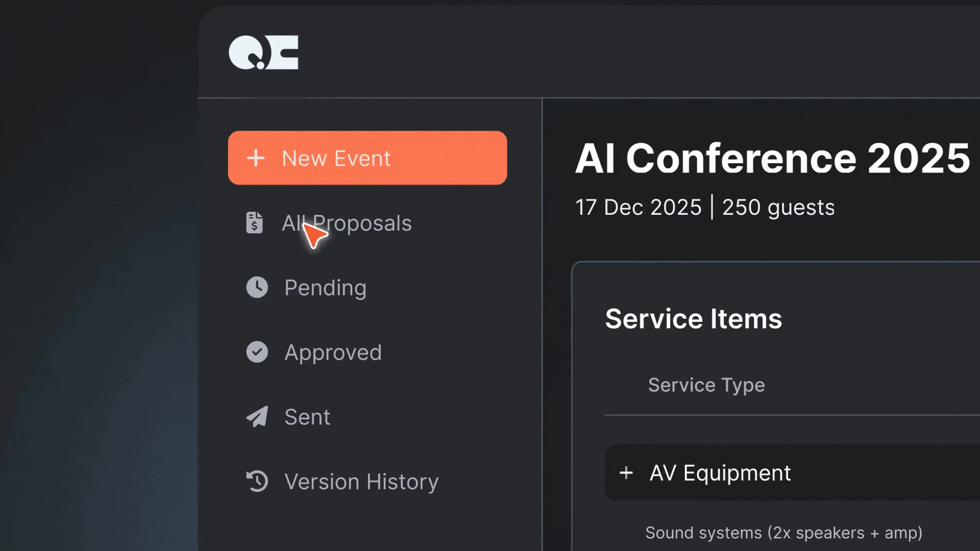View Version History page
This screenshot has width=980, height=551.
pyautogui.click(x=361, y=482)
